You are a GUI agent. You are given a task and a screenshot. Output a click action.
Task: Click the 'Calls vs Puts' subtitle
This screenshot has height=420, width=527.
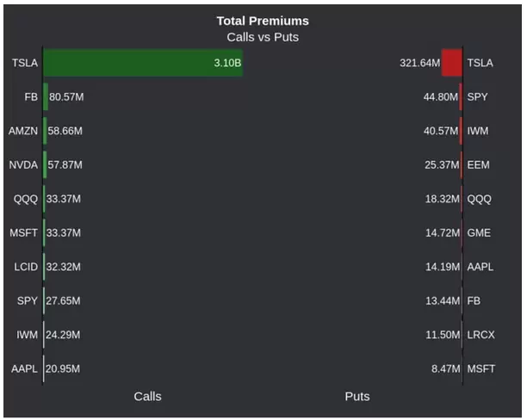tap(263, 37)
